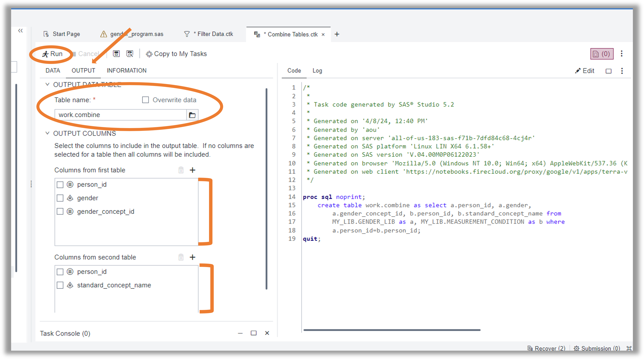This screenshot has height=359, width=644.
Task: Click the Task Console (0) title
Action: [65, 334]
